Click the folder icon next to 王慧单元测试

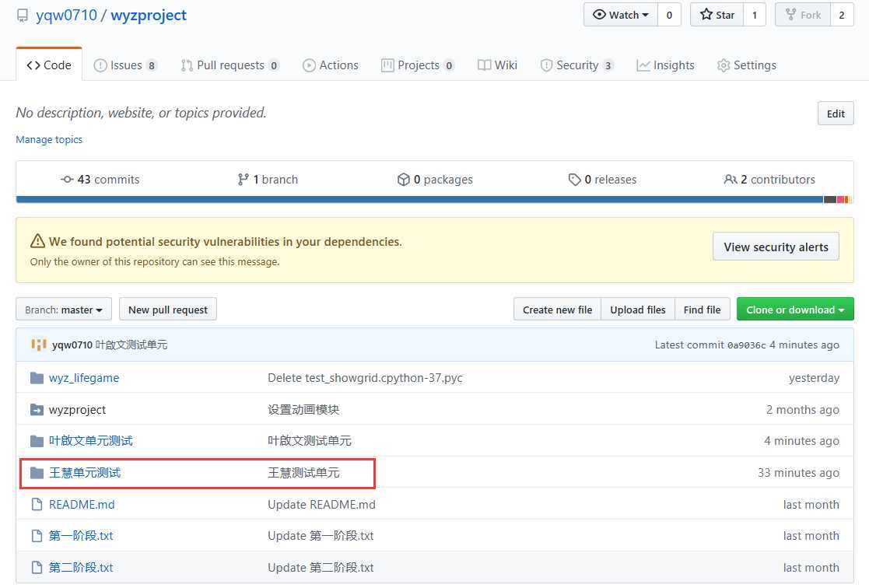click(37, 473)
